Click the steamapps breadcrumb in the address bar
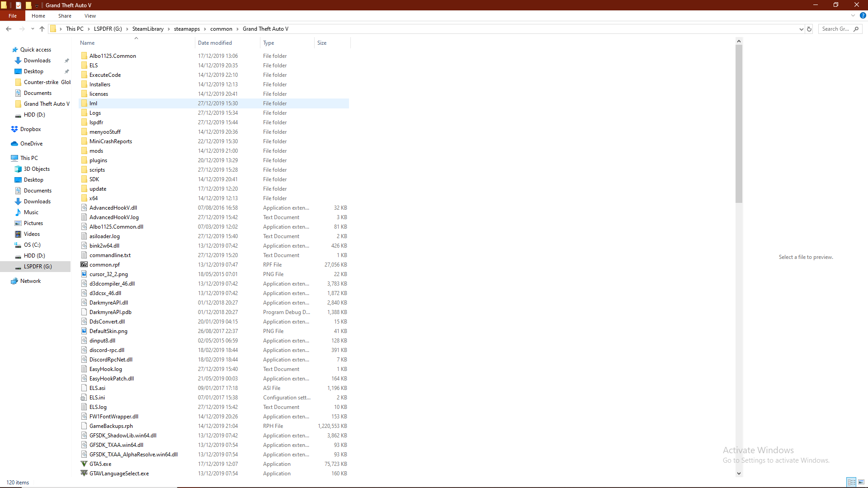Image resolution: width=868 pixels, height=488 pixels. point(187,29)
